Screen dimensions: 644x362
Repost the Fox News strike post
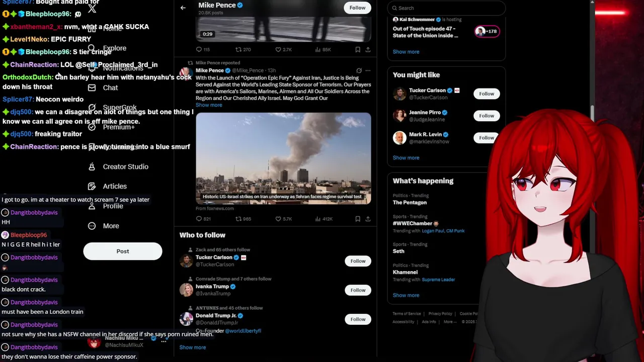243,219
